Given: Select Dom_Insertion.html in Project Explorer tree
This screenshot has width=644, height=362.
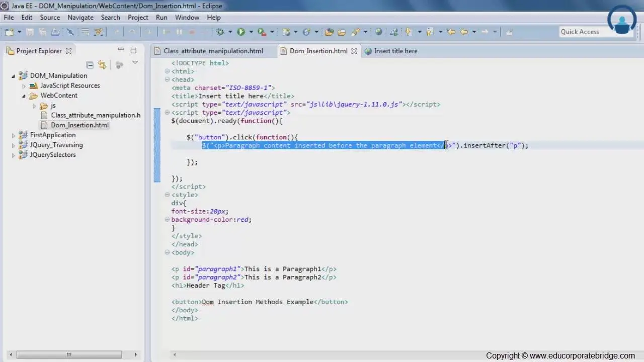Looking at the screenshot, I should [x=79, y=125].
